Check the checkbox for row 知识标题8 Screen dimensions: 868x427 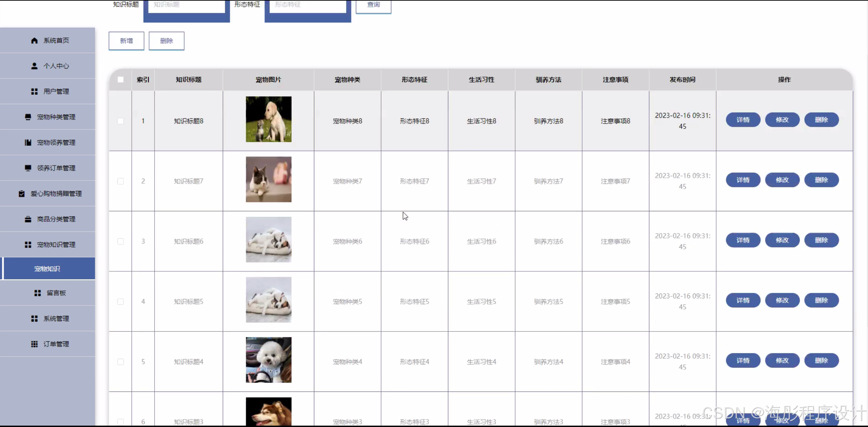(x=120, y=121)
